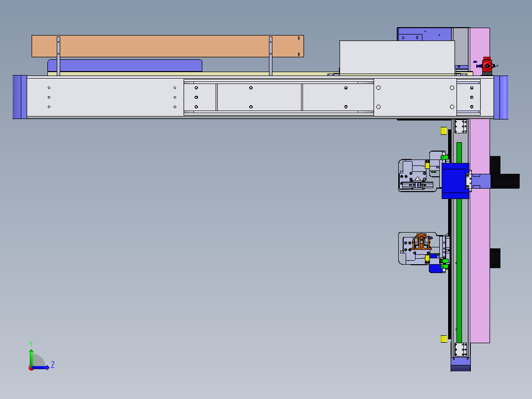Select the long purple rounded bar under orange panel
Viewport: 532px width, 399px height.
[x=125, y=66]
